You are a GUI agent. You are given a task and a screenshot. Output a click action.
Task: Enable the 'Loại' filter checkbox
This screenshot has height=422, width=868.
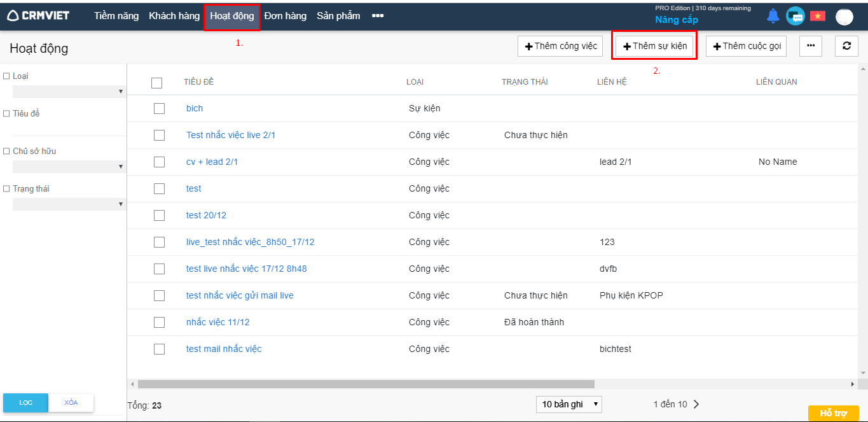click(x=6, y=76)
